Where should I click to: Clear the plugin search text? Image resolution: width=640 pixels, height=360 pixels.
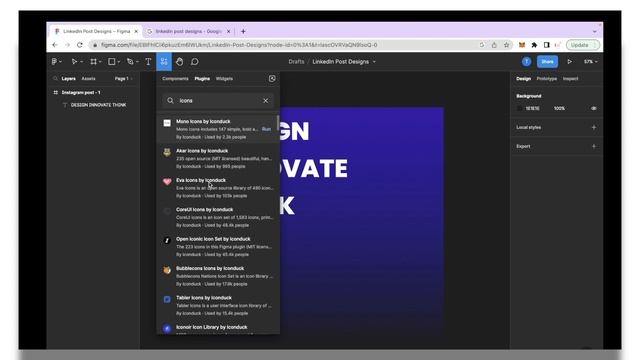tap(266, 100)
